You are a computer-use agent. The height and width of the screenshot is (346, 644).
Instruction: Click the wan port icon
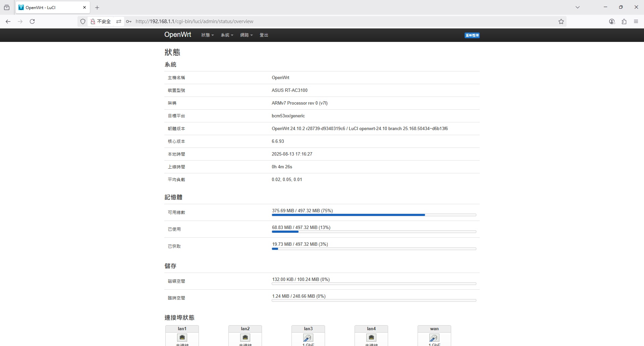tap(434, 337)
